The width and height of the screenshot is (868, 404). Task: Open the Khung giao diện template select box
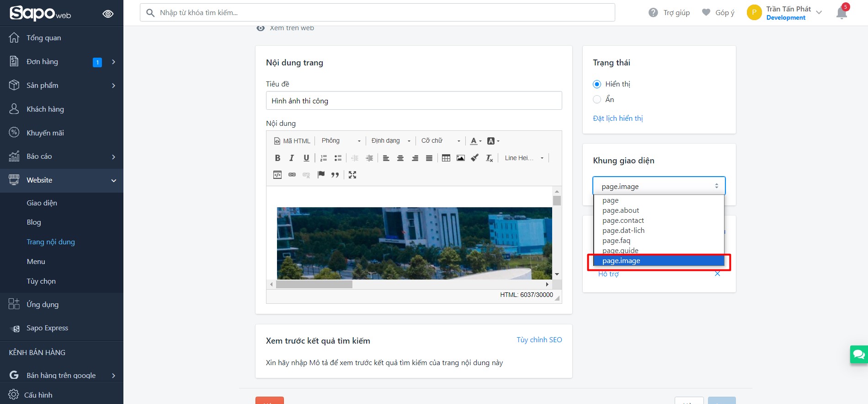659,186
